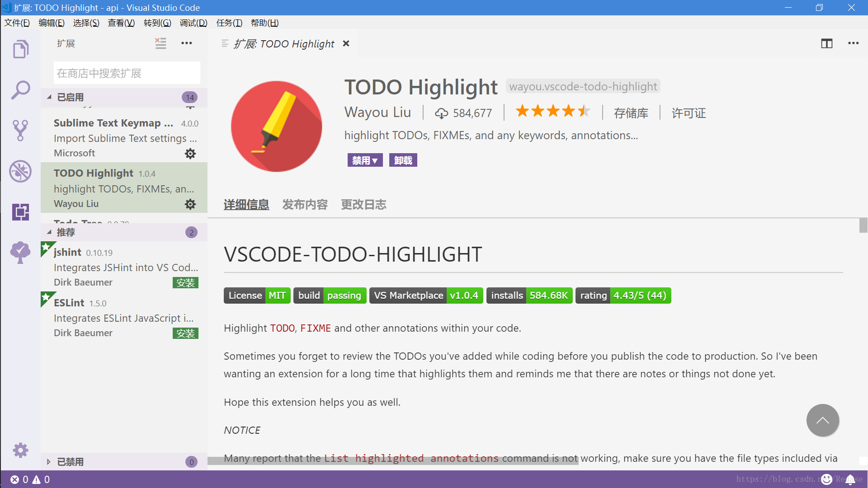Switch to the 发布内容 tab

(x=305, y=205)
